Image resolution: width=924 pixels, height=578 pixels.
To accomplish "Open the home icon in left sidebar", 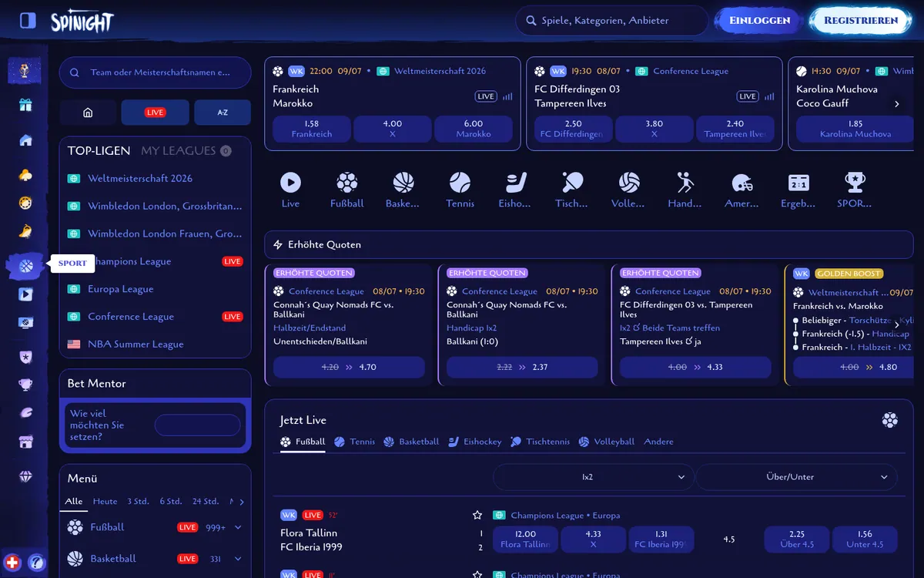I will (x=25, y=140).
